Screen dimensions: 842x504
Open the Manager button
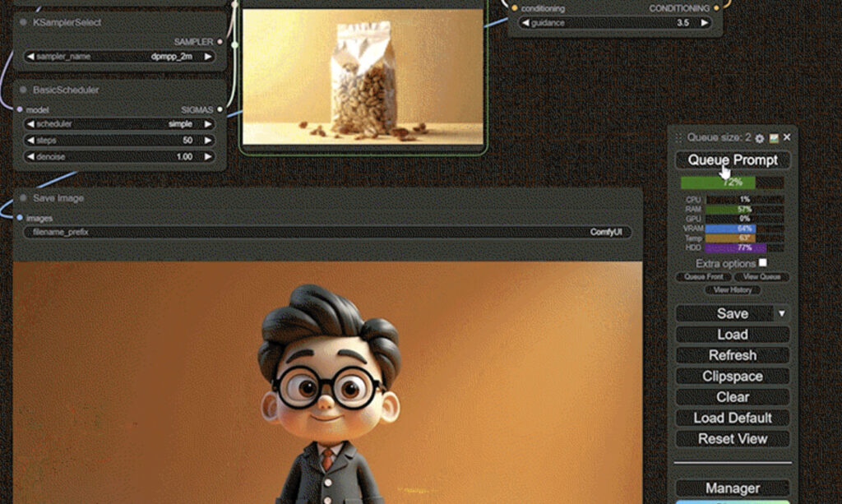(x=732, y=488)
